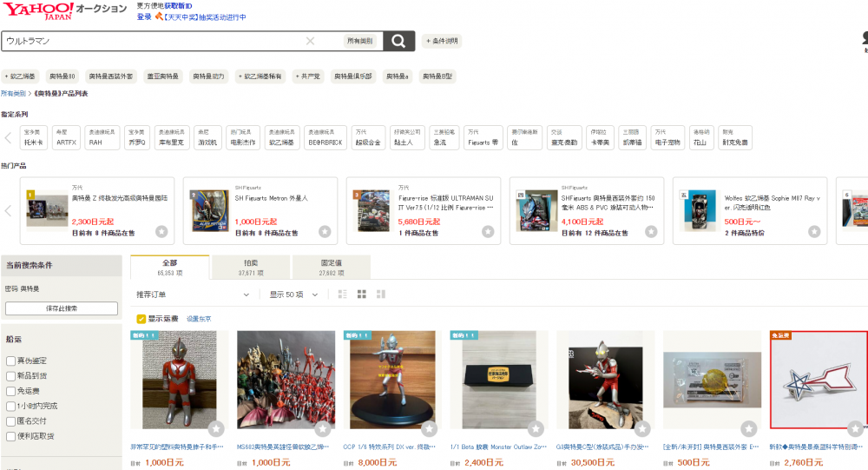Open the CCP 1/6 特效系列 listing title
Screen dimensions: 868x470
389,447
